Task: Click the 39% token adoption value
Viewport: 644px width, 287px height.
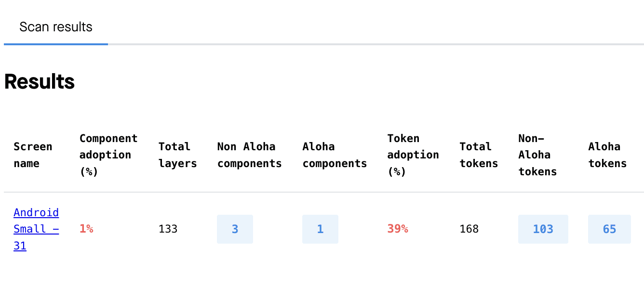Action: tap(398, 229)
